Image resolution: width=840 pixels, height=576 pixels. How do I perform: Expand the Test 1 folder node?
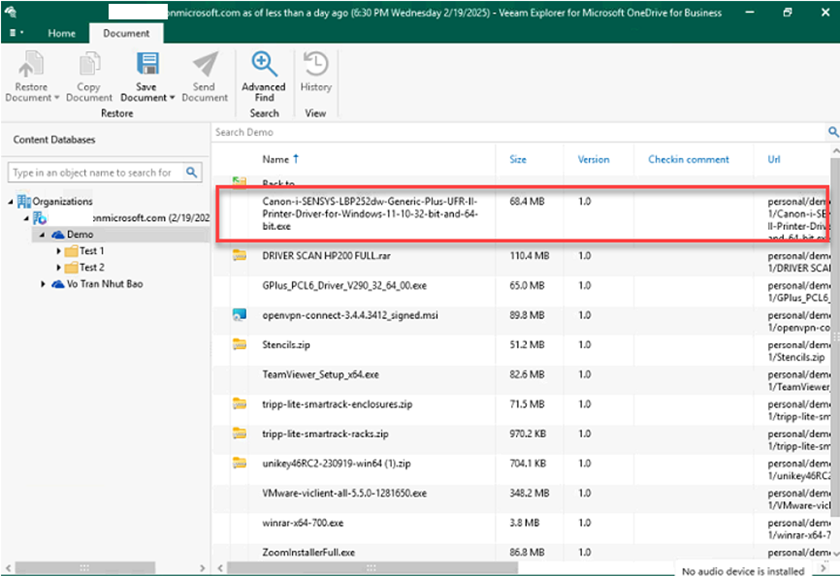tap(59, 252)
